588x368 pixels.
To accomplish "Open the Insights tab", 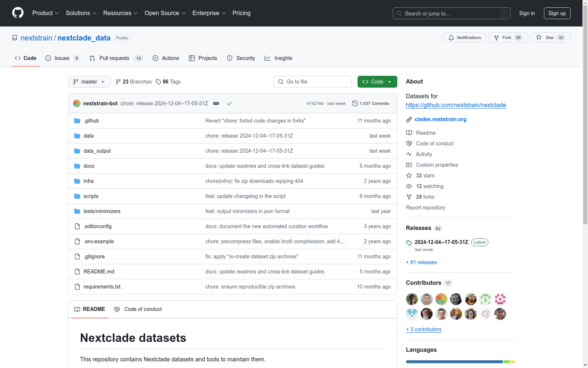I will click(279, 58).
